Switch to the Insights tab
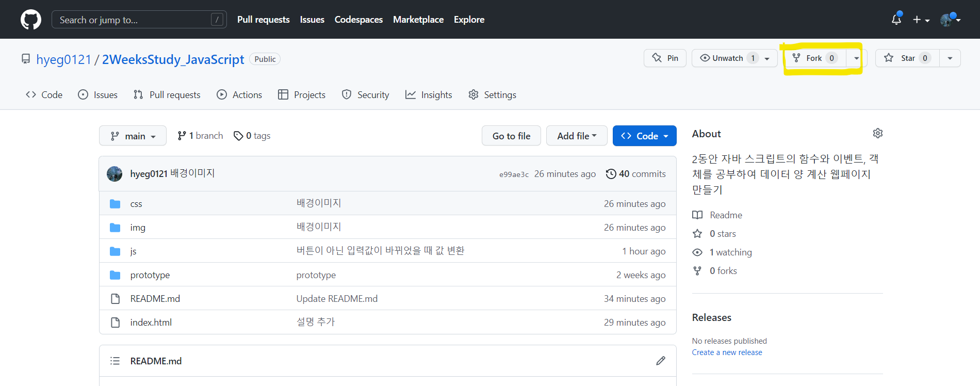 coord(429,95)
